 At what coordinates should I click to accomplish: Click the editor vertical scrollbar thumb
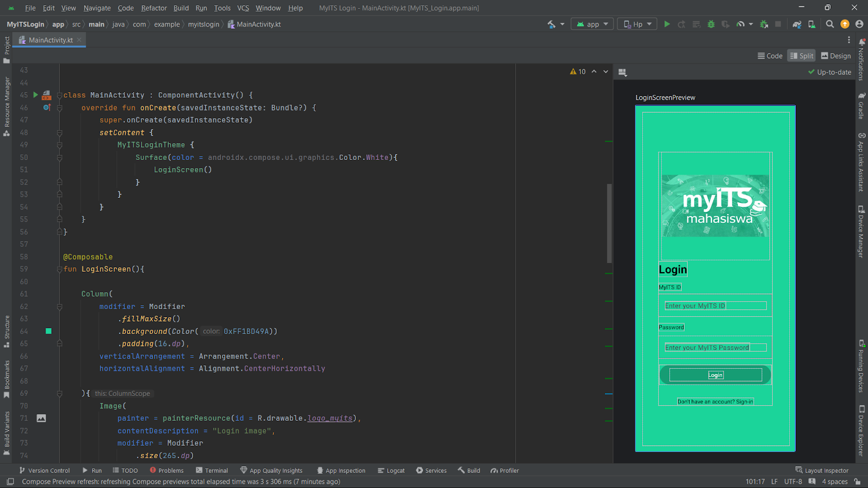[609, 222]
